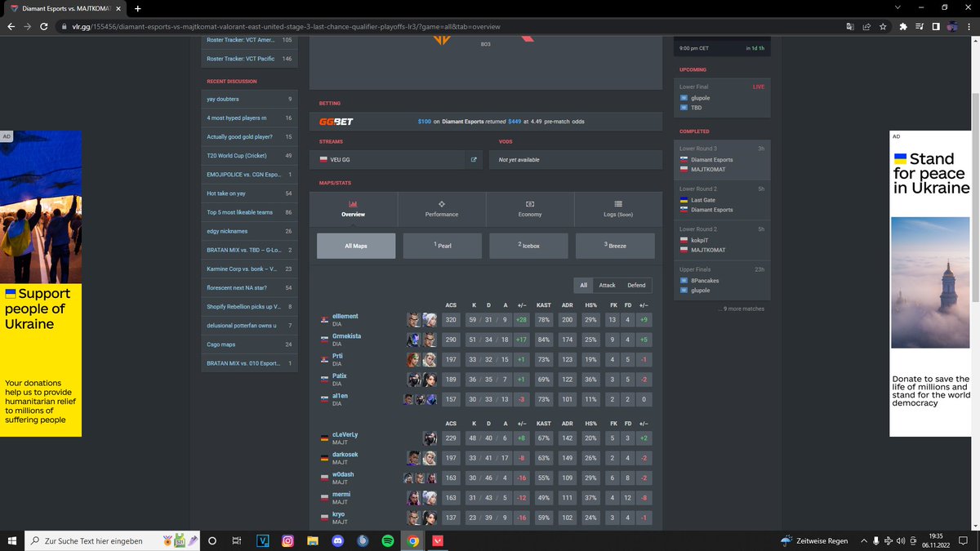Open Spotify from the taskbar

click(388, 540)
